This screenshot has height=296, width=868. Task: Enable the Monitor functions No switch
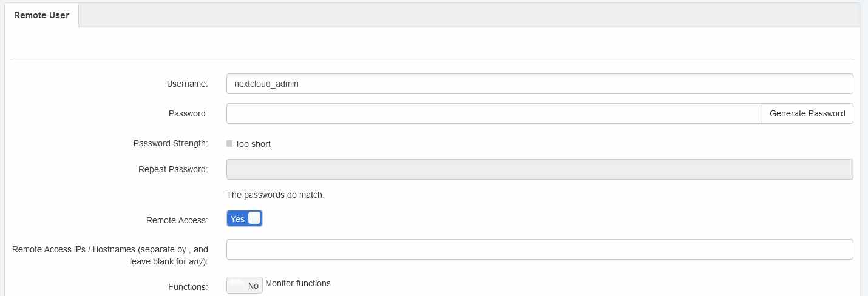245,285
